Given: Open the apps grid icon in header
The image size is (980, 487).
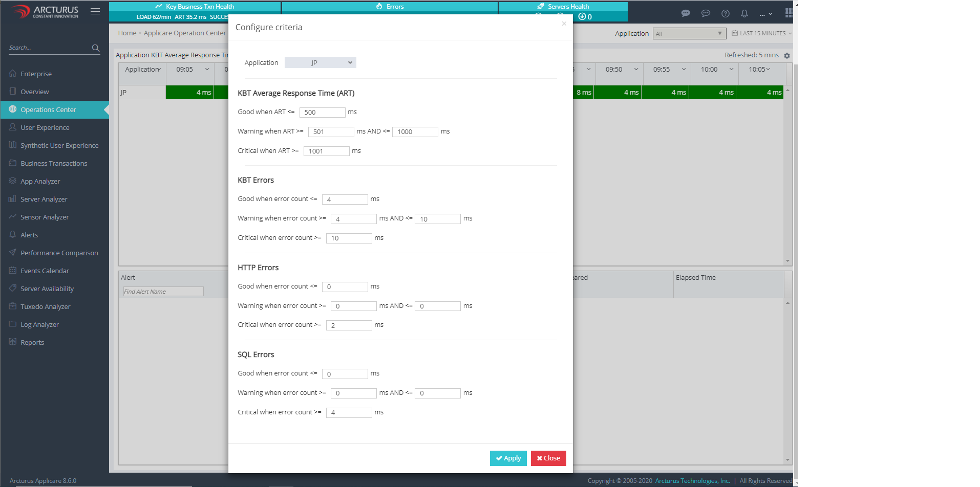Looking at the screenshot, I should tap(789, 13).
